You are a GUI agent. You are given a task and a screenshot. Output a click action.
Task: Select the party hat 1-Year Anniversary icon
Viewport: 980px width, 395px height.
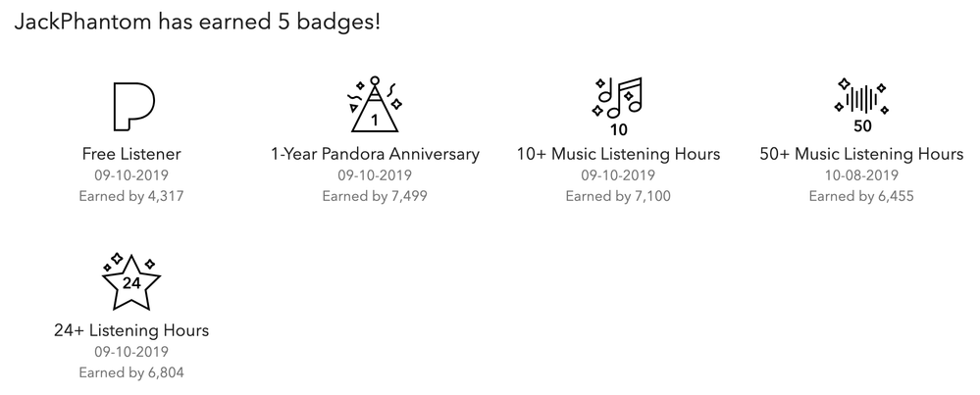(375, 104)
